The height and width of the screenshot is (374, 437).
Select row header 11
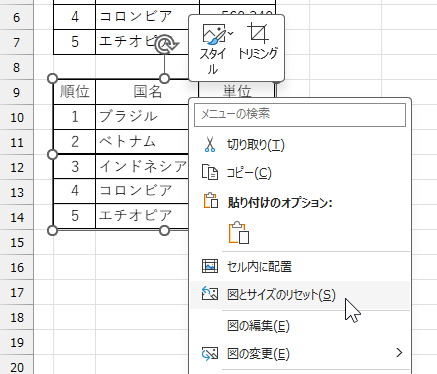(x=17, y=142)
